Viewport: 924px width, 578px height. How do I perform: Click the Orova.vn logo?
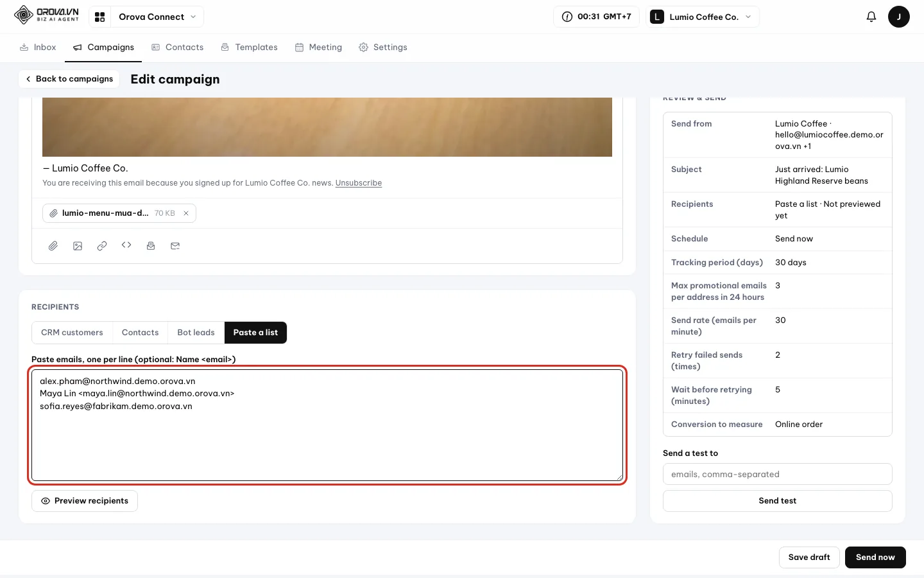point(47,15)
